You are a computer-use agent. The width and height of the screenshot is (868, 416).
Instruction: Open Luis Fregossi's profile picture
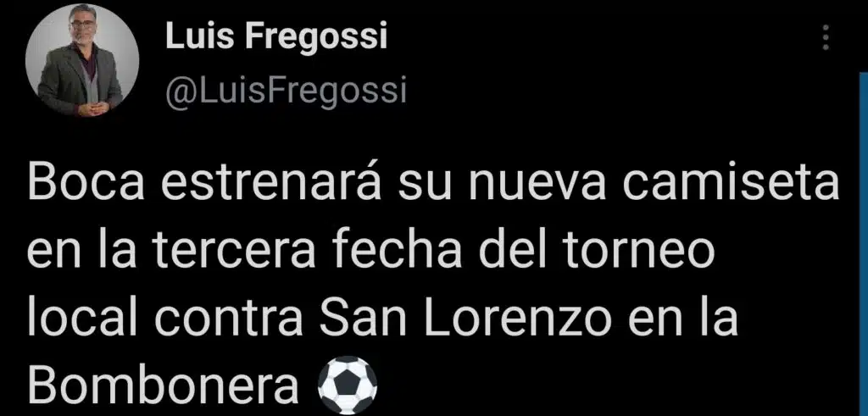(82, 60)
